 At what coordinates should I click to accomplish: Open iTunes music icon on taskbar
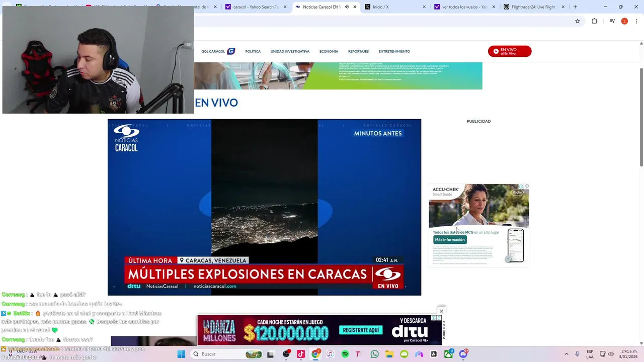[330, 354]
